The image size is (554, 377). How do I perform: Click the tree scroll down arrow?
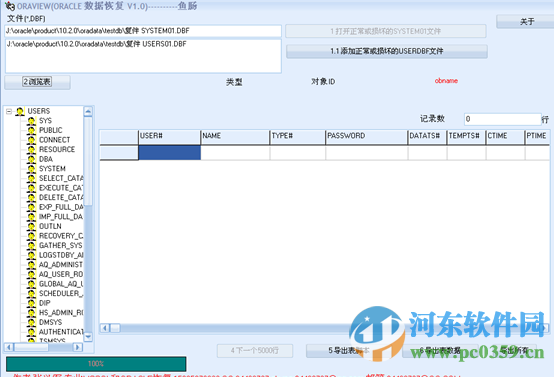tap(88, 337)
